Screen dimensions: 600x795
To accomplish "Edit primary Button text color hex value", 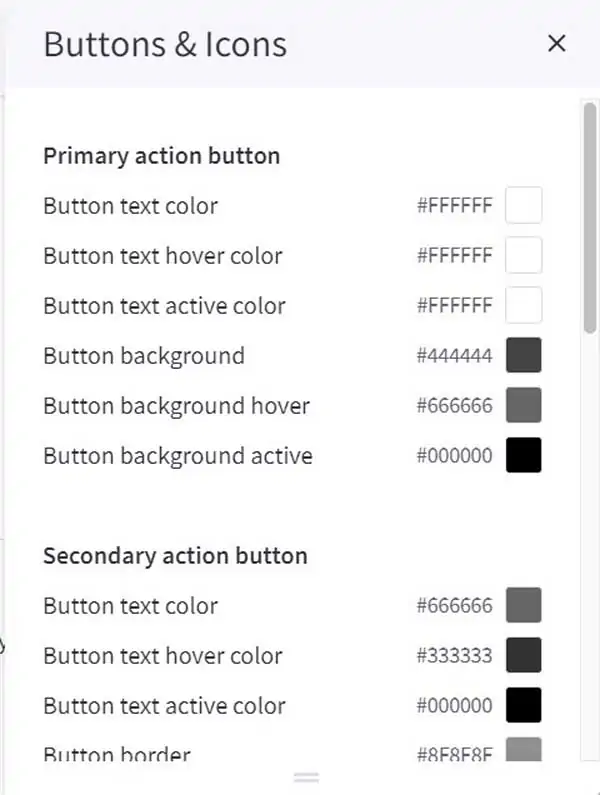I will [454, 205].
